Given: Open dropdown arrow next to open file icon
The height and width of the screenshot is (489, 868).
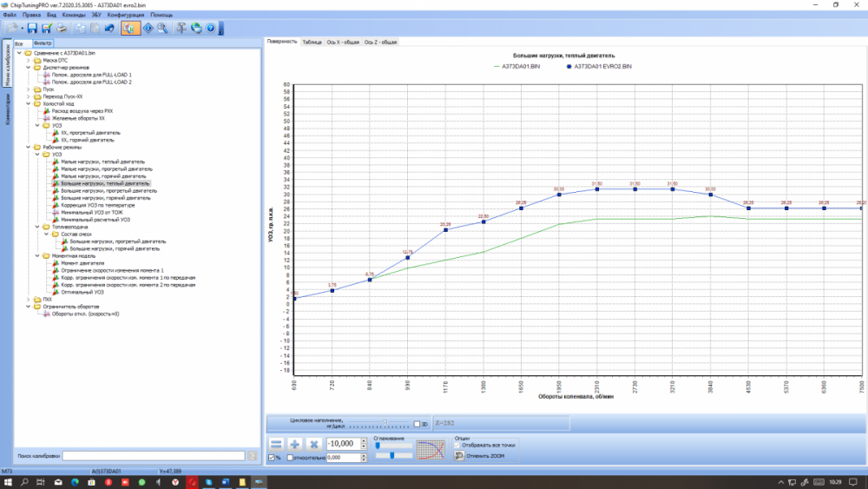Looking at the screenshot, I should click(x=21, y=29).
